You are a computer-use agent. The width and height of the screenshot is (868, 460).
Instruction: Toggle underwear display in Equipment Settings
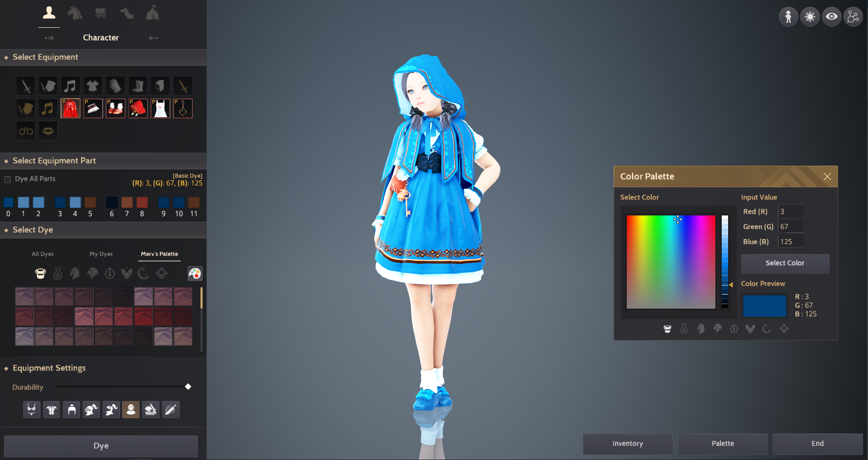pos(31,410)
